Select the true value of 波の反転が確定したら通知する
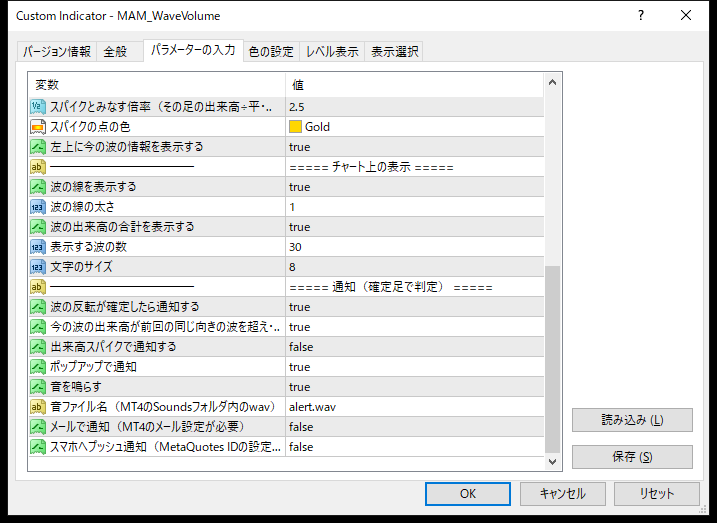 [300, 307]
